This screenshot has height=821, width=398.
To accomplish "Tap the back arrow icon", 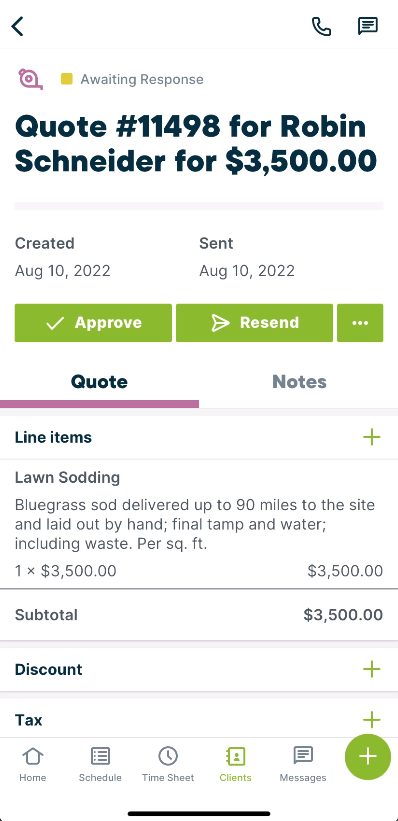I will coord(18,26).
